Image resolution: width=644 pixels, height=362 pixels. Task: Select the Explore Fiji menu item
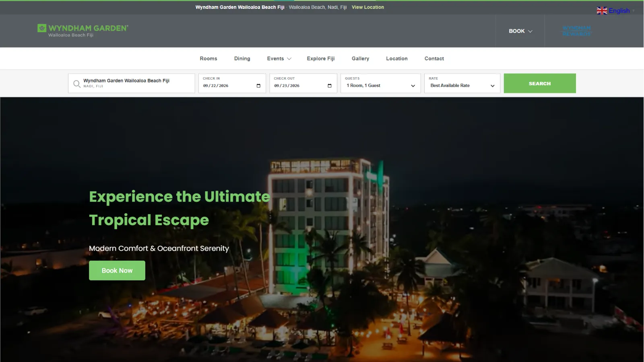click(x=321, y=59)
